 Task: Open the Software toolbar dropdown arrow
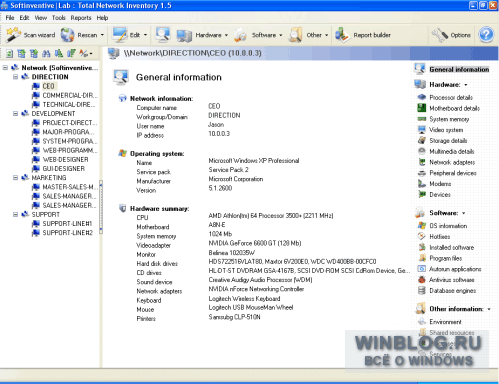[x=281, y=35]
